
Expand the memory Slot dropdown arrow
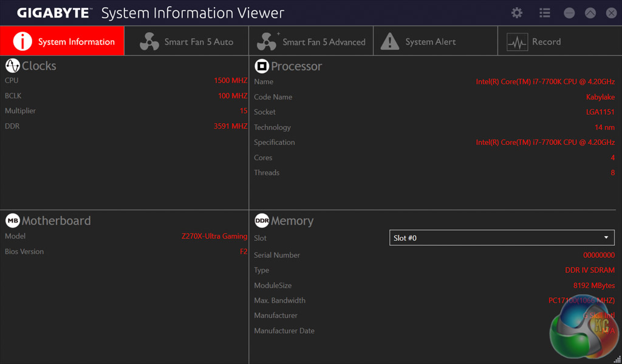606,238
